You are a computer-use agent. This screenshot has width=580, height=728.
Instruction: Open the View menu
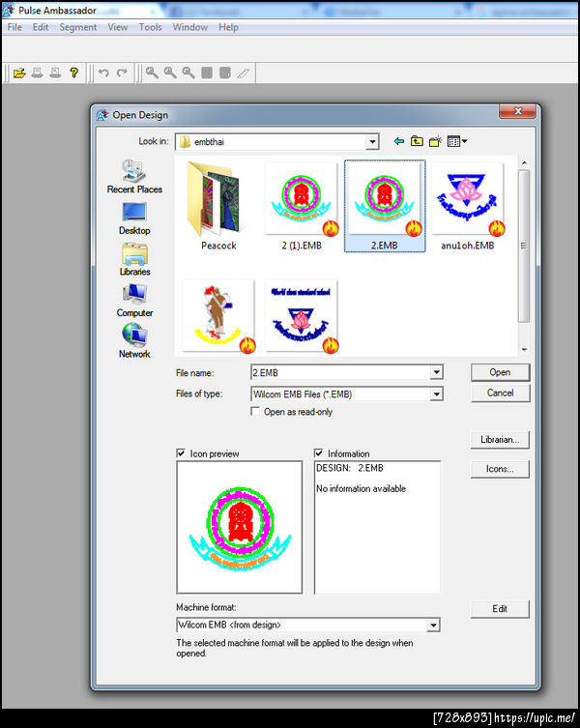click(118, 27)
